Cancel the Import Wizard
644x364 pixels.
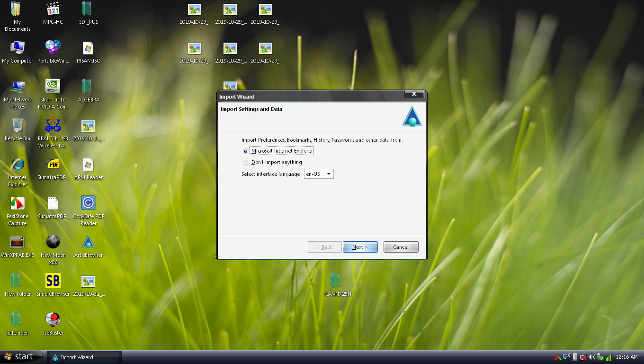401,247
